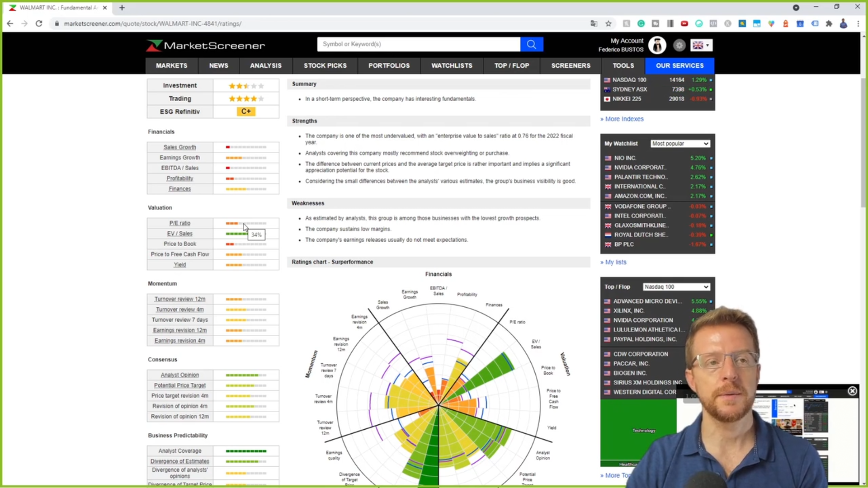Click the Investment star rating
Image resolution: width=868 pixels, height=488 pixels.
click(246, 86)
